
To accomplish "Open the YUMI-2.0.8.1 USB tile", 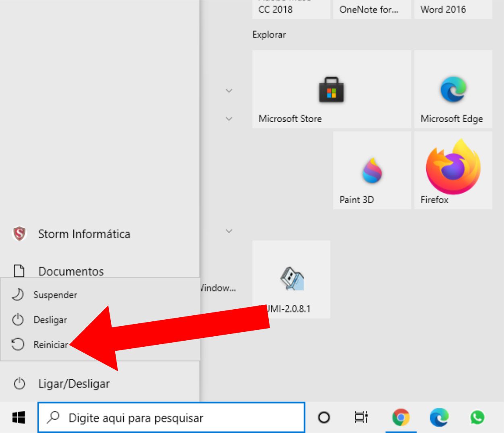I will pos(291,279).
